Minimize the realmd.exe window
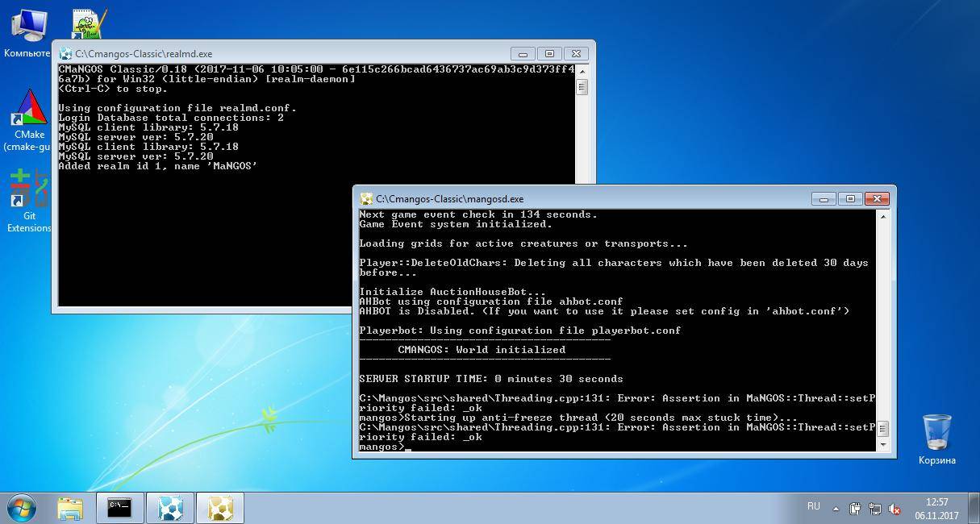This screenshot has height=524, width=980. tap(523, 54)
